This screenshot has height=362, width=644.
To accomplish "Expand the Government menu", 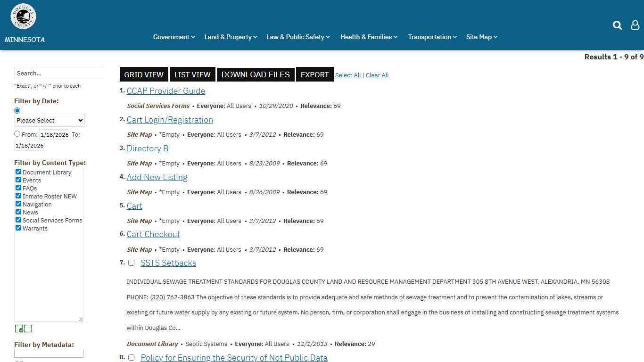I will pyautogui.click(x=173, y=37).
